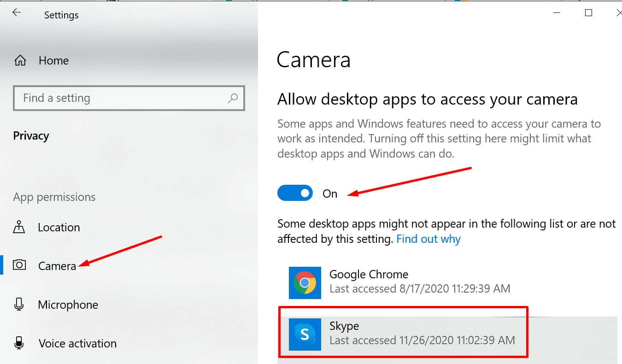This screenshot has width=622, height=364.
Task: Click the Microphone icon in App permissions
Action: tap(19, 304)
